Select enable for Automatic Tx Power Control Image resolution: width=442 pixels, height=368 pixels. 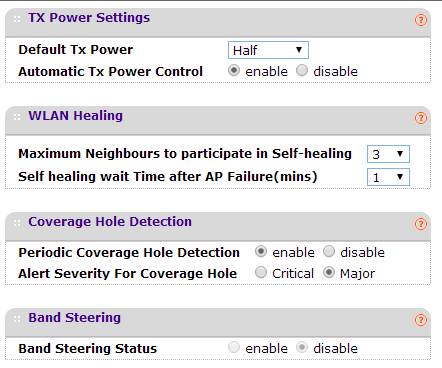(234, 71)
